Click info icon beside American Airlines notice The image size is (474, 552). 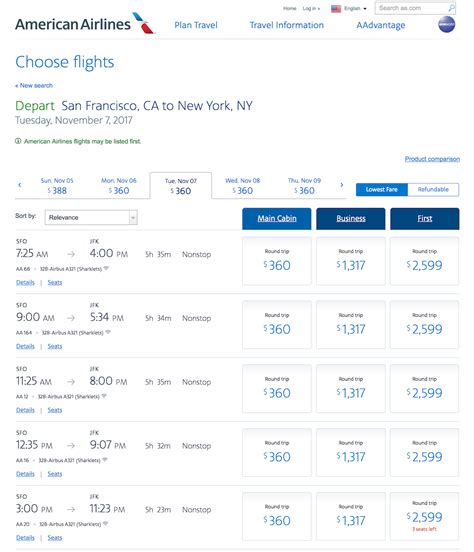point(18,141)
